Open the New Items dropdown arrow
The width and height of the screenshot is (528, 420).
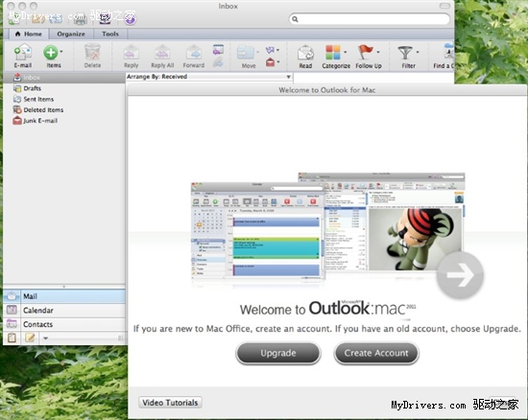[61, 52]
